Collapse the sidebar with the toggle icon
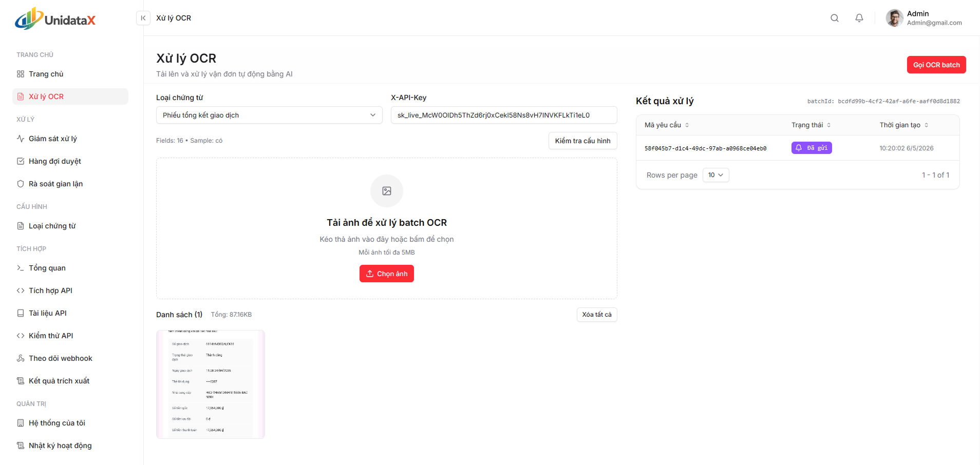This screenshot has width=980, height=465. click(x=143, y=18)
